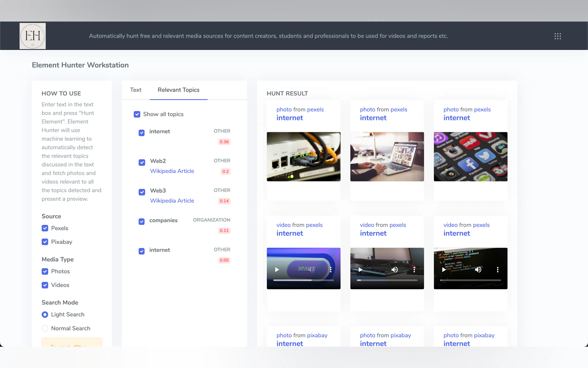588x368 pixels.
Task: Uncheck the Videos media type checkbox
Action: click(x=45, y=285)
